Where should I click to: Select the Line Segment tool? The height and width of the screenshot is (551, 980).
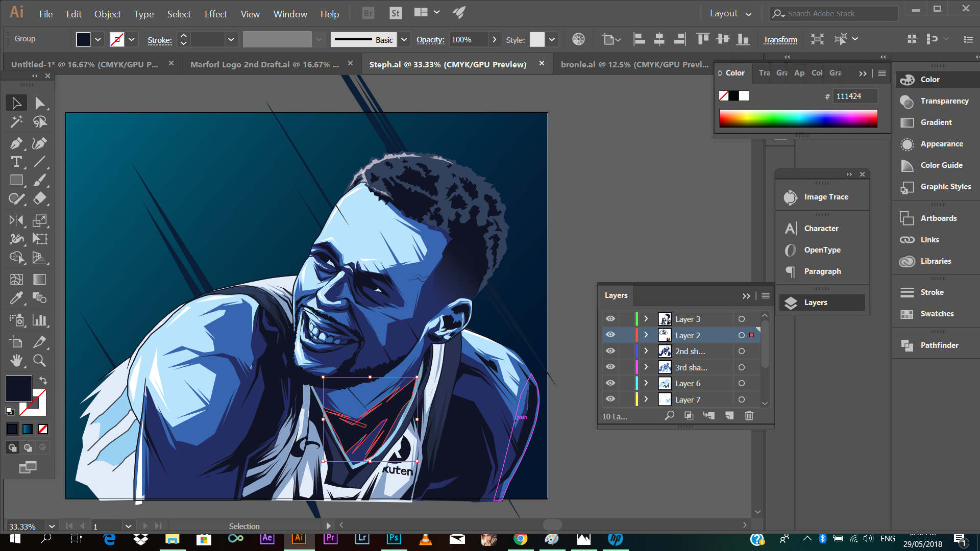[40, 162]
